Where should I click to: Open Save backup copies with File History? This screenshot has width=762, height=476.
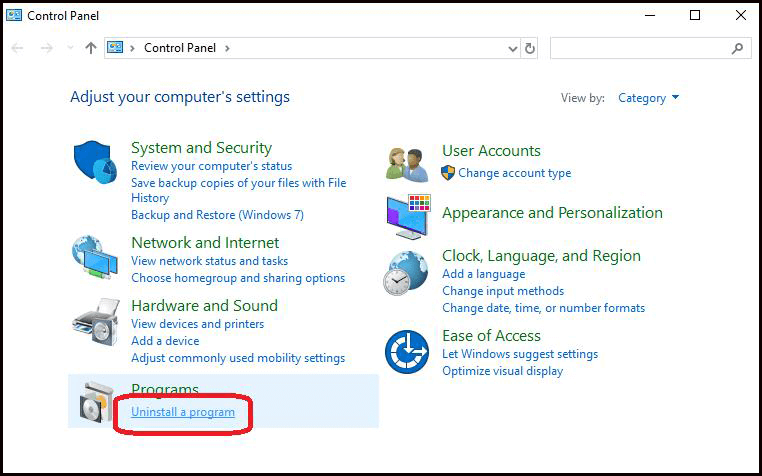239,190
